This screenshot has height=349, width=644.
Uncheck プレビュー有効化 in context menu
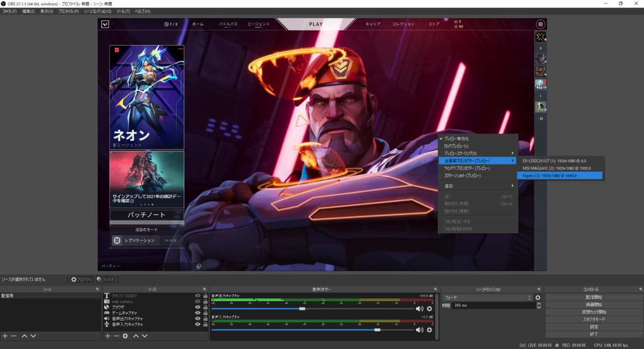478,139
